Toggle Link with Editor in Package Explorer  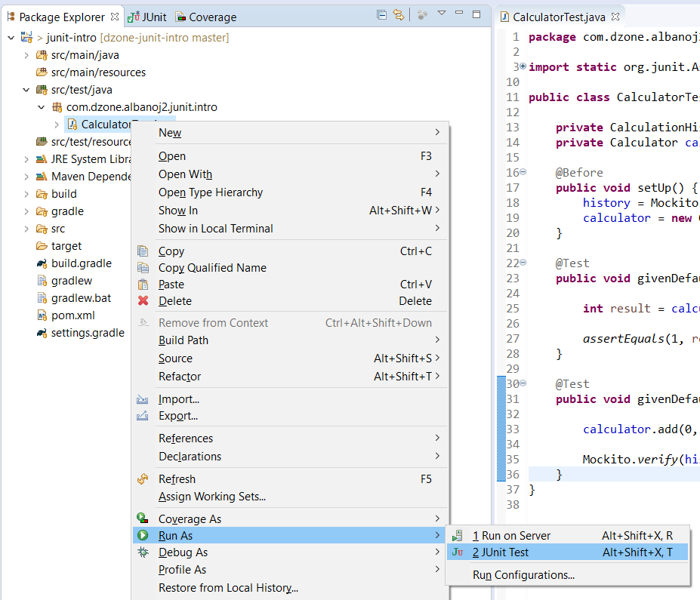coord(398,16)
